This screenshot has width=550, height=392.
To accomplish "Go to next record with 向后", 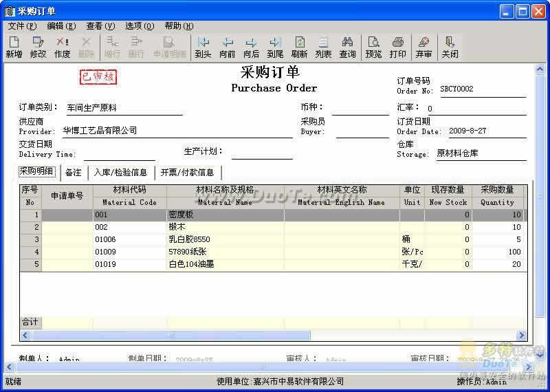I will pos(251,47).
